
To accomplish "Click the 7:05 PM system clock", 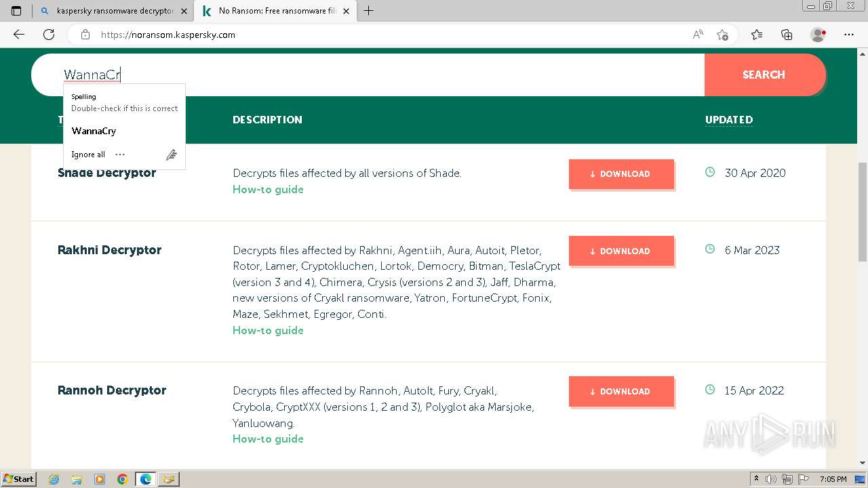I will (833, 479).
